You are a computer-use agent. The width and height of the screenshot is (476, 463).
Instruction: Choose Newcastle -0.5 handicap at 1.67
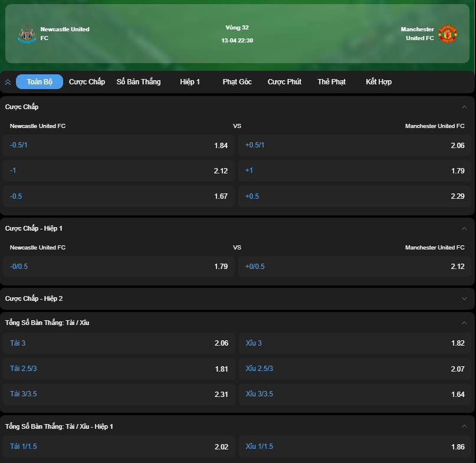click(119, 196)
